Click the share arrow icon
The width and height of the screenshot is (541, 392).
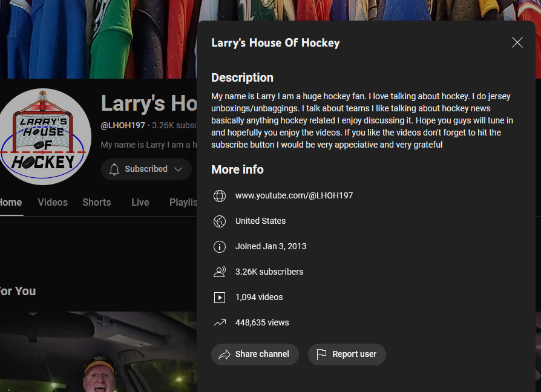[225, 354]
